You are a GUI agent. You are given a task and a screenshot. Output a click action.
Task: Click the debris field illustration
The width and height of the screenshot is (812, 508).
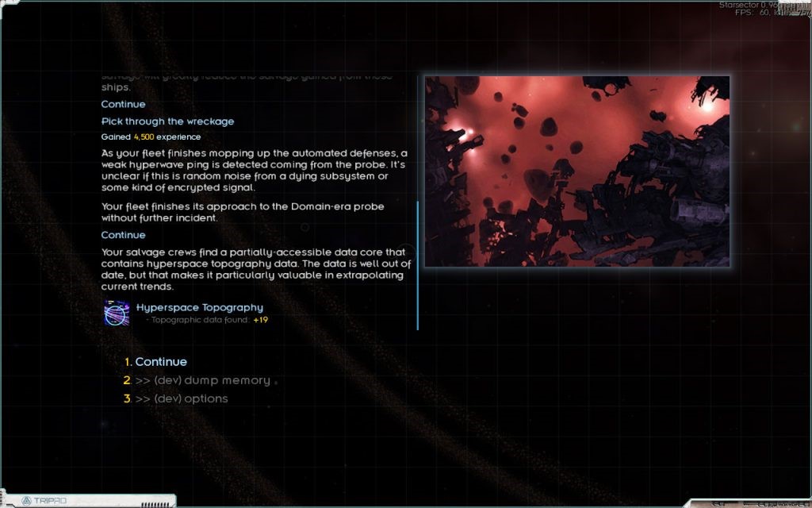click(576, 171)
